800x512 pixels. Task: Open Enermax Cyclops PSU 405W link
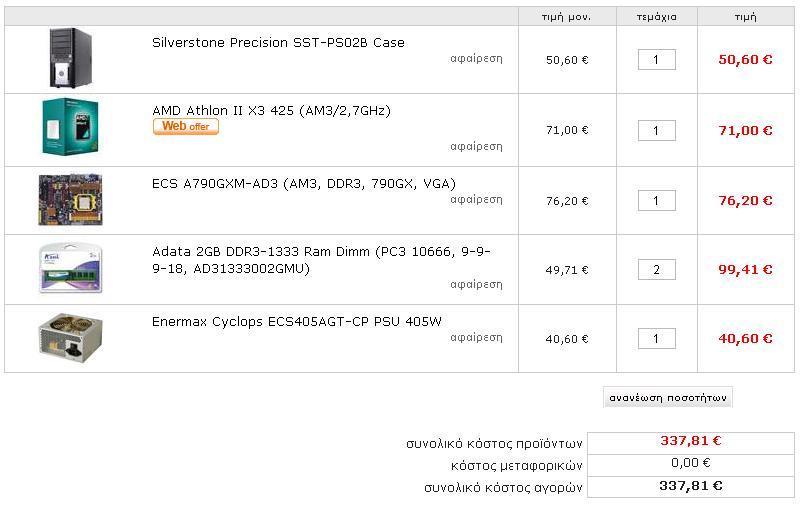296,321
